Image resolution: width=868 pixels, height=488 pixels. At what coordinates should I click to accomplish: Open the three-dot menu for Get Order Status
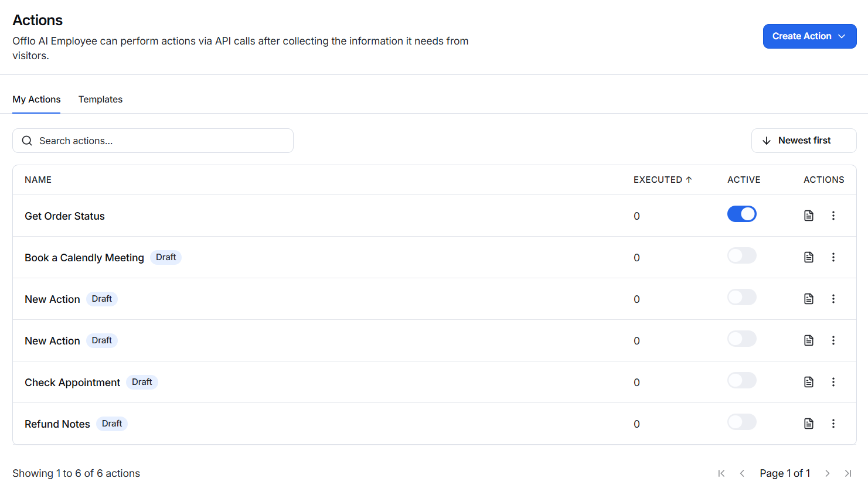pyautogui.click(x=833, y=216)
